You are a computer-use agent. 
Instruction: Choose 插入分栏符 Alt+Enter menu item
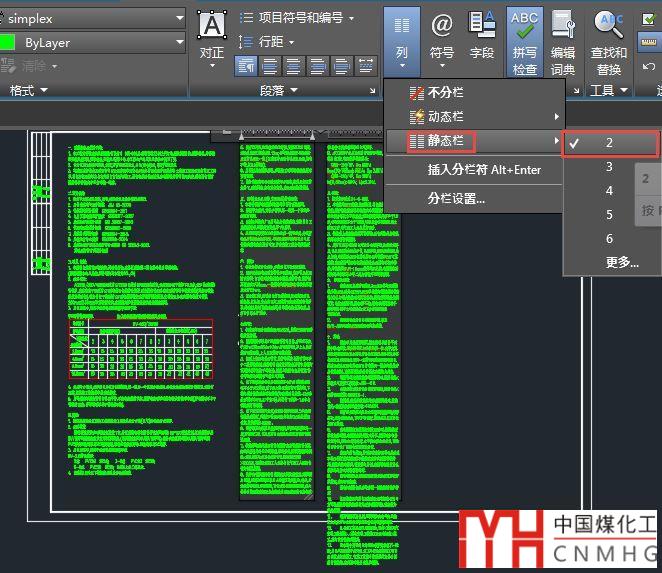coord(484,170)
